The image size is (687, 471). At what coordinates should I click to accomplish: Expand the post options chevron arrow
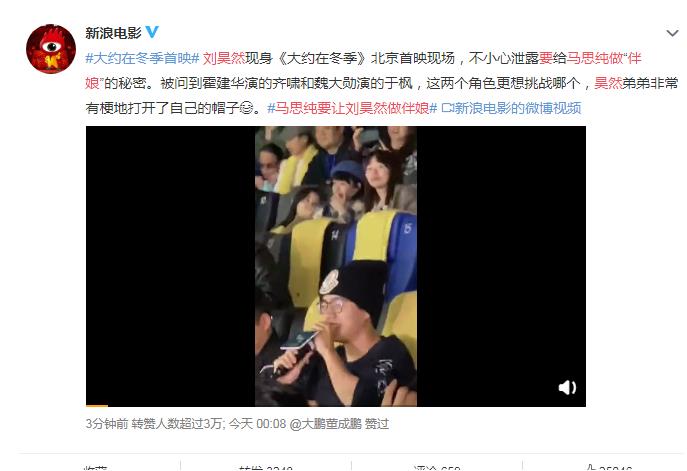tap(672, 33)
